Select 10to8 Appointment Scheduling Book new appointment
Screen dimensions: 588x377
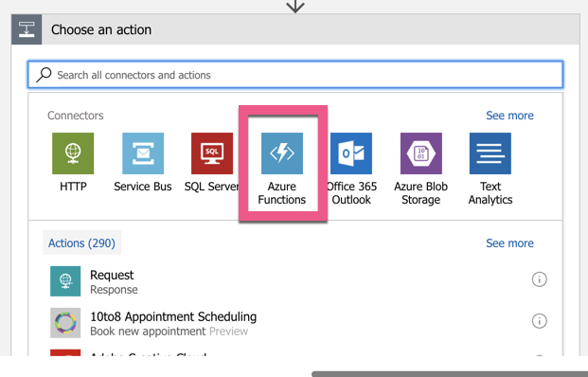click(x=295, y=323)
